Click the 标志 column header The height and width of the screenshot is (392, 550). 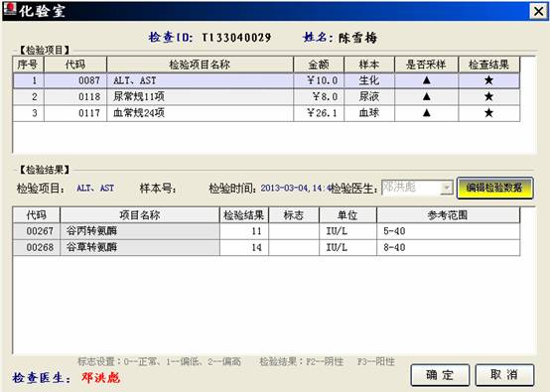[x=294, y=215]
